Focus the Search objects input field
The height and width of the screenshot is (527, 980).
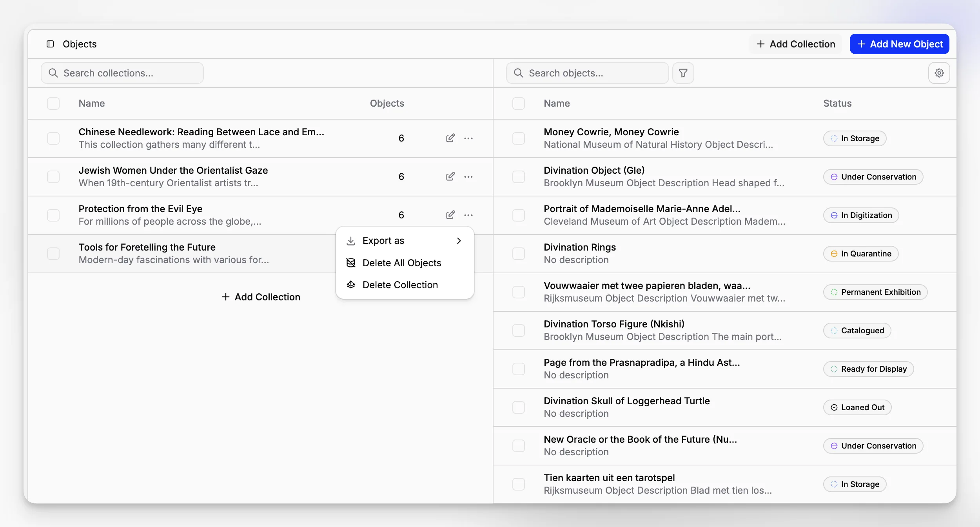[587, 73]
